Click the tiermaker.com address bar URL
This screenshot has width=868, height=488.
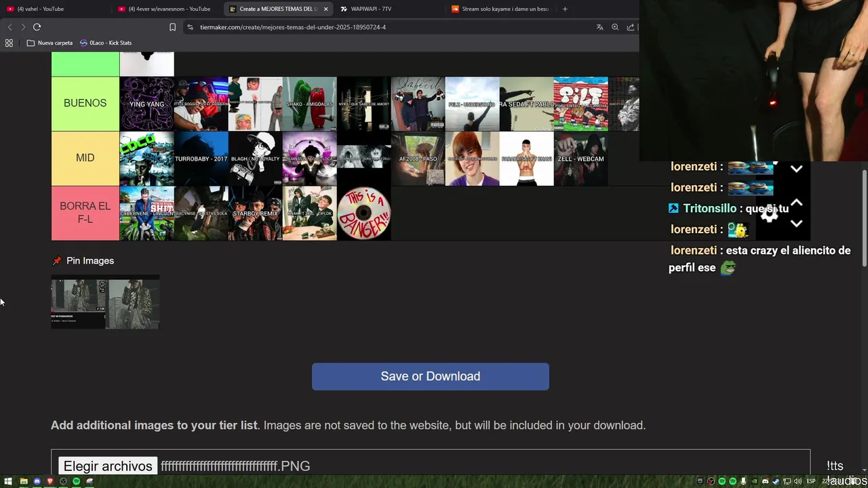pos(293,27)
